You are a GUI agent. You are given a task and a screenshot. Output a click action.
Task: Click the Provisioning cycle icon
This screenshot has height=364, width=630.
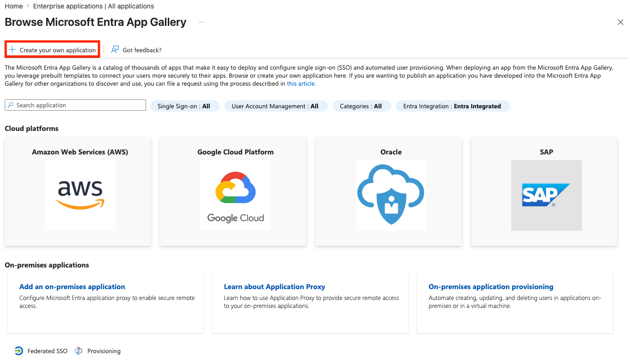[79, 351]
